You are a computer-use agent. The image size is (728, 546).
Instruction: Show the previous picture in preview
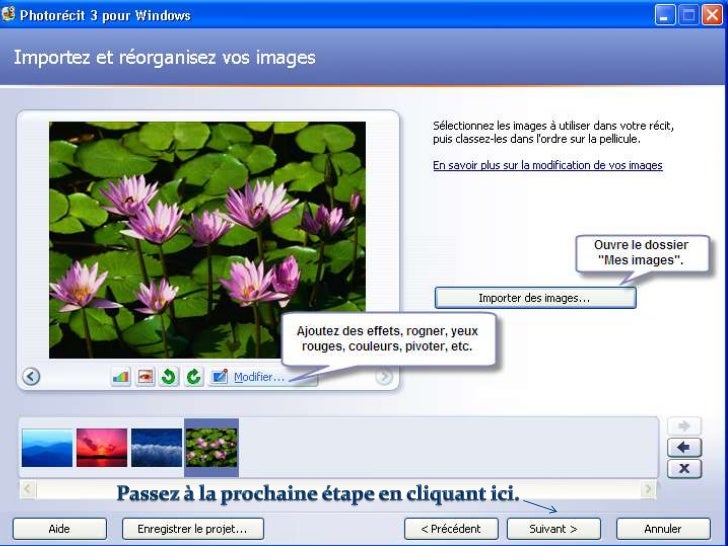[x=31, y=376]
